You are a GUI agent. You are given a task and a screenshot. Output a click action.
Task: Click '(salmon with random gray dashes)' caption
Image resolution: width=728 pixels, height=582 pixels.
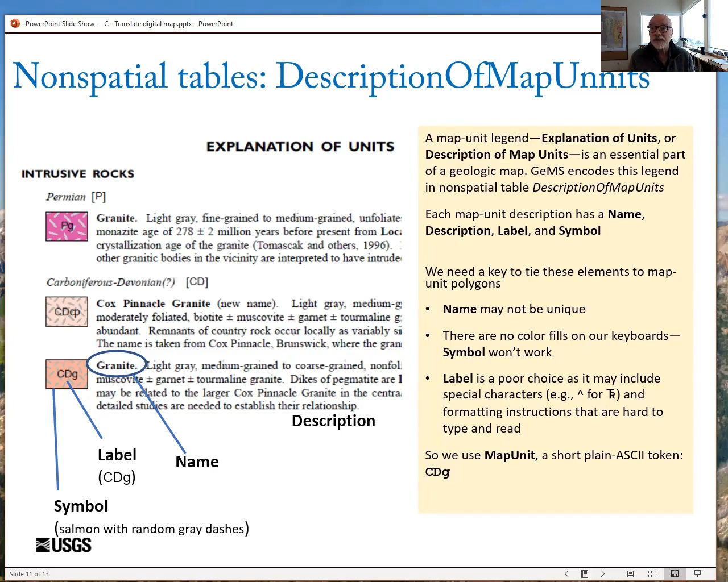[151, 529]
